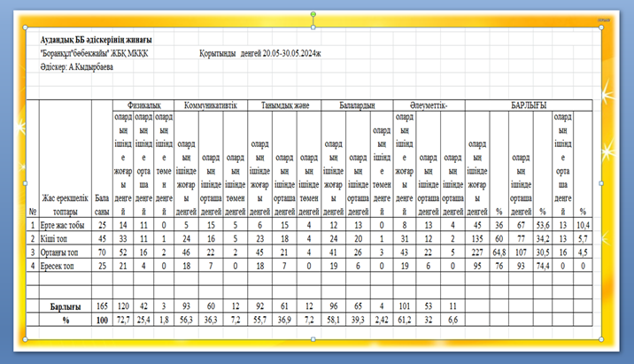Click the value '52' in Ортаңғы топ row
This screenshot has height=364, width=634.
click(123, 252)
